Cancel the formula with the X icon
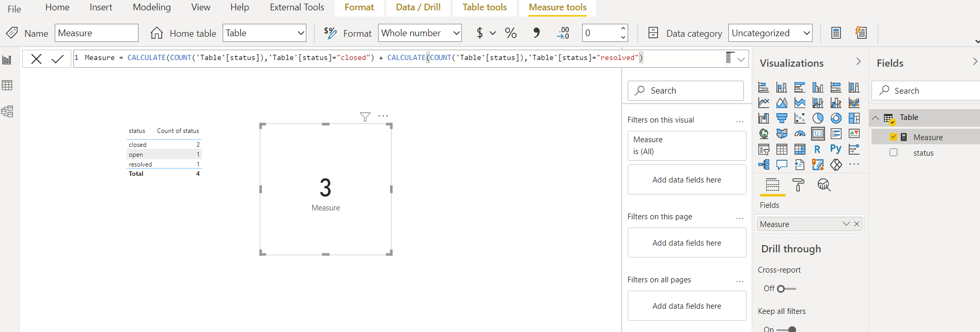 [36, 58]
